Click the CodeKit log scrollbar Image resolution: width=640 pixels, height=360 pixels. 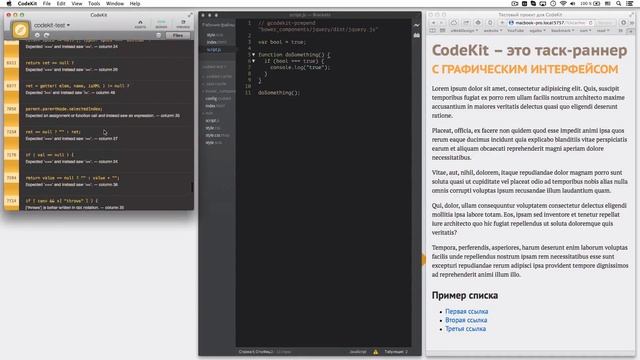pos(192,187)
